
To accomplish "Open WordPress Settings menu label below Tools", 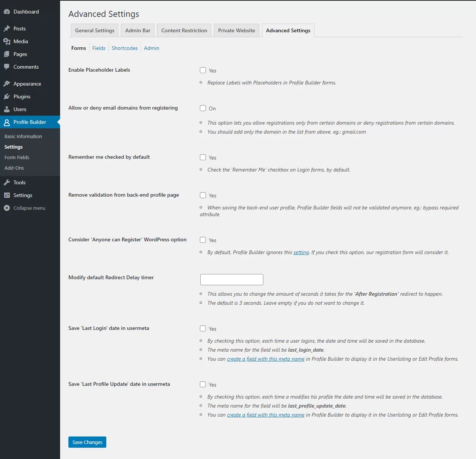I will click(x=23, y=195).
